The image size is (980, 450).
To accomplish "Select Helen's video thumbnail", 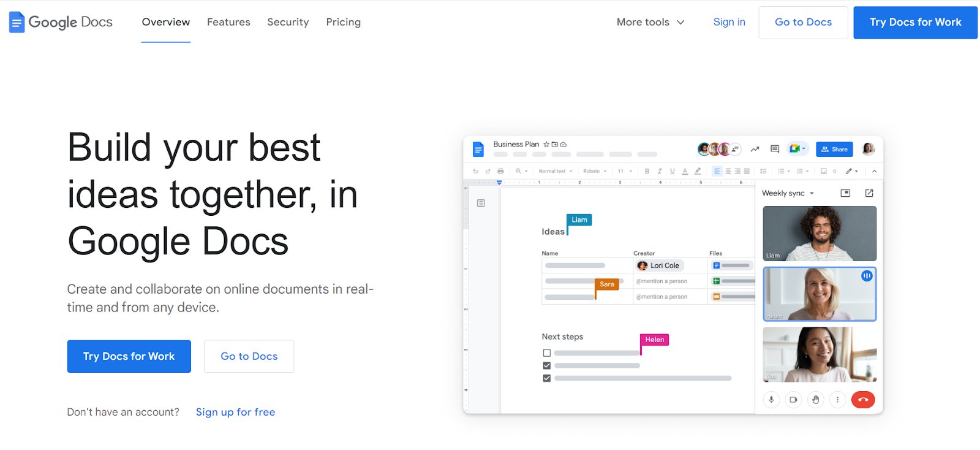I will click(820, 294).
